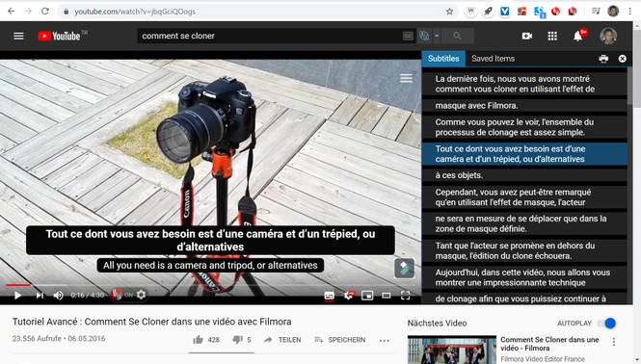Image resolution: width=641 pixels, height=364 pixels.
Task: Go back to previous page
Action: pos(11,12)
